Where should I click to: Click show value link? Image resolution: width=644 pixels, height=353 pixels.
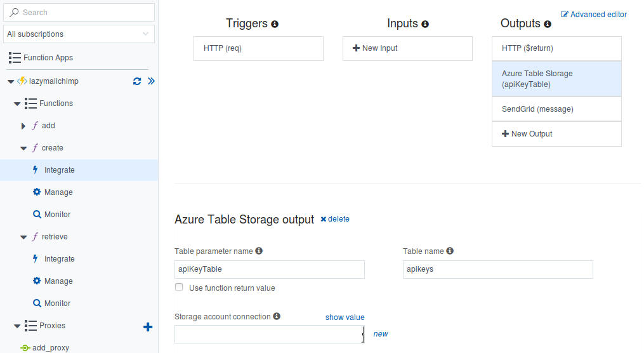coord(345,317)
